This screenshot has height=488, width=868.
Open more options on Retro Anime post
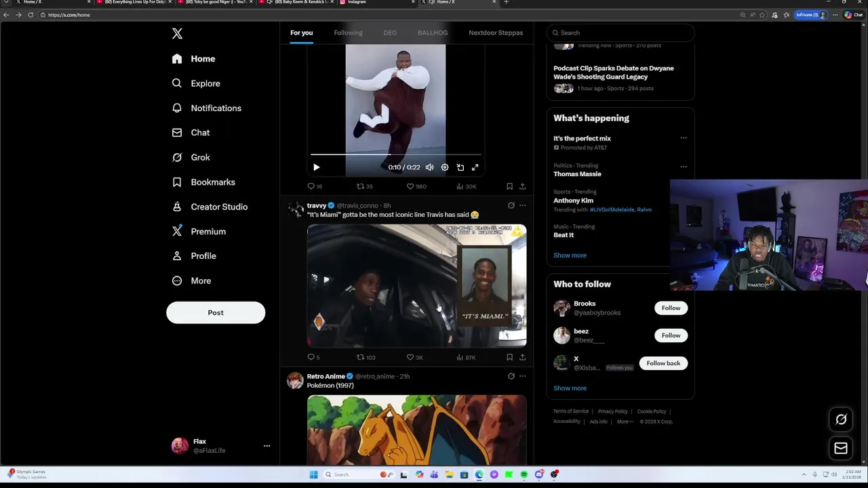522,376
